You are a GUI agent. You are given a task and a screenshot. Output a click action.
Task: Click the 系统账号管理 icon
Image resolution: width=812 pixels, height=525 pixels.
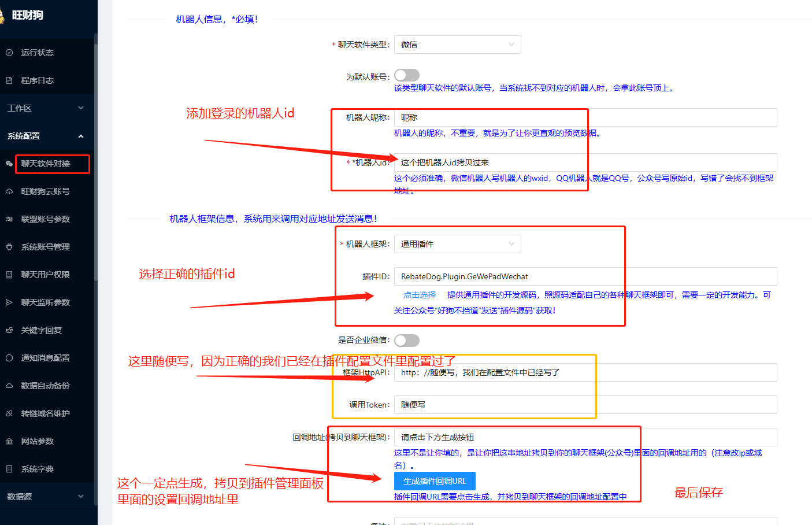point(9,247)
